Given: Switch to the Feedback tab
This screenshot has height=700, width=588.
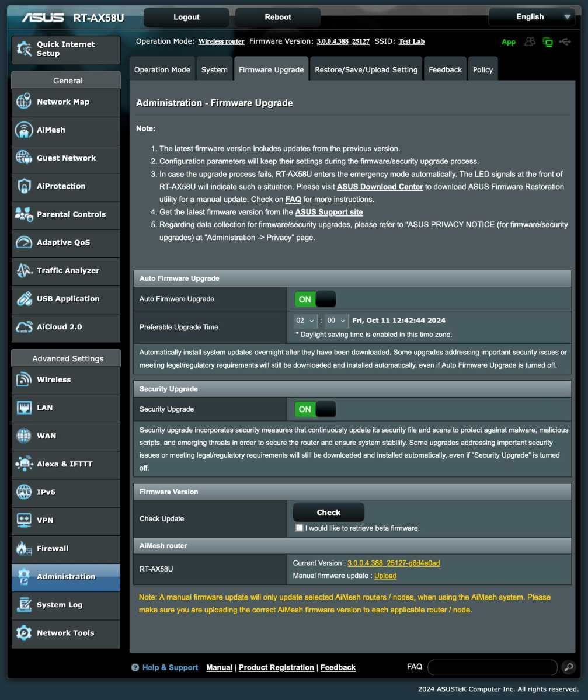Looking at the screenshot, I should point(445,69).
